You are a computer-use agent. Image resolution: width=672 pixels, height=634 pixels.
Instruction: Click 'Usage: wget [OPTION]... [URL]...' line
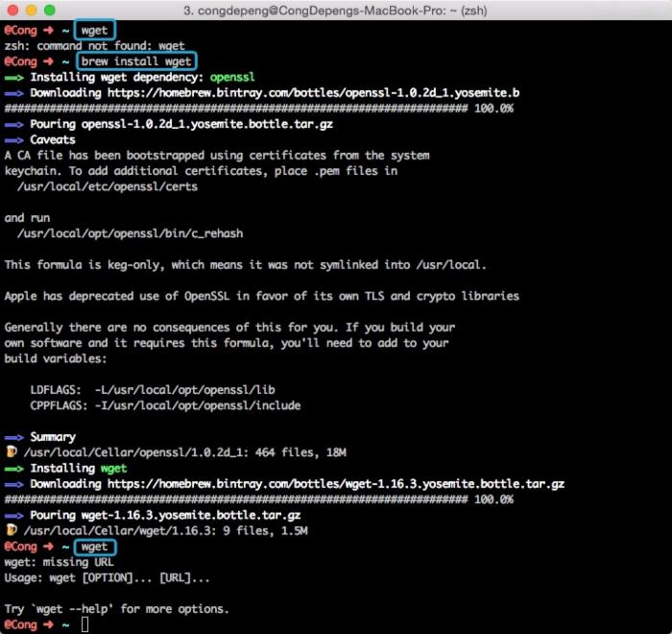click(x=108, y=578)
